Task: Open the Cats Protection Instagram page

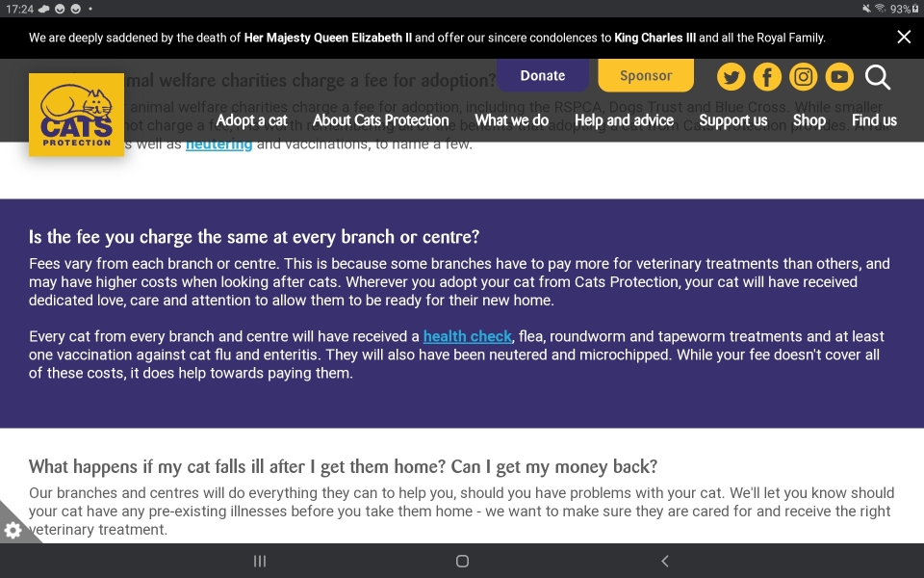Action: click(803, 77)
